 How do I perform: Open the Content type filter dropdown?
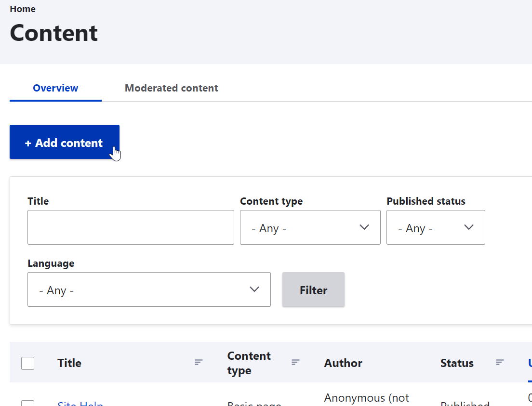click(310, 227)
